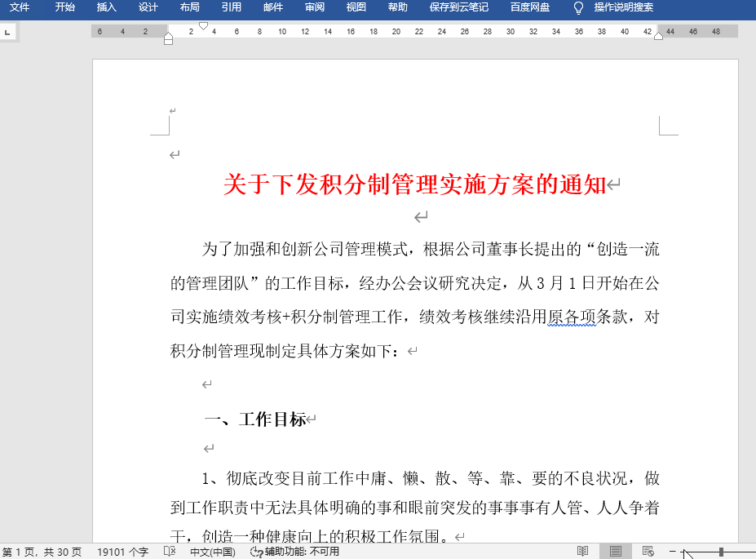Select the 设计 tab
The image size is (756, 559).
[x=148, y=9]
